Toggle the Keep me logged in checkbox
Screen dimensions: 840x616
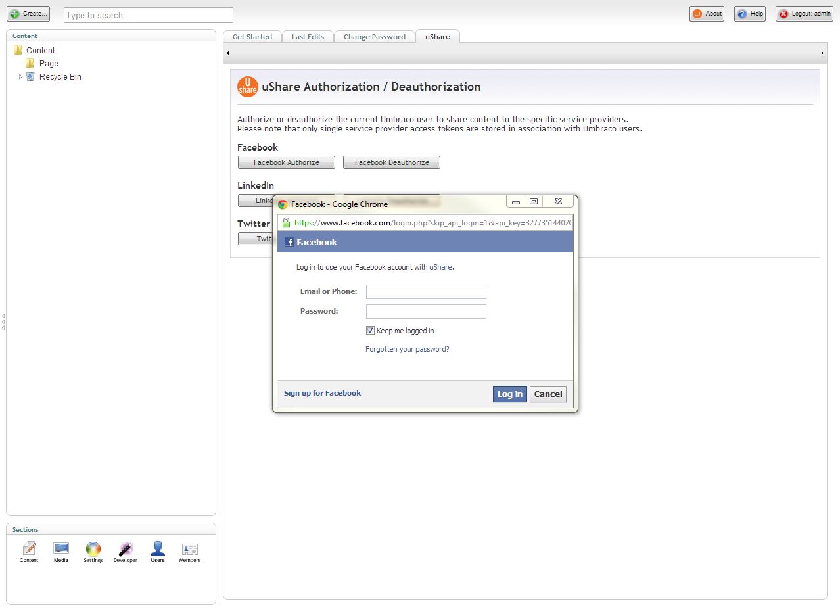370,331
